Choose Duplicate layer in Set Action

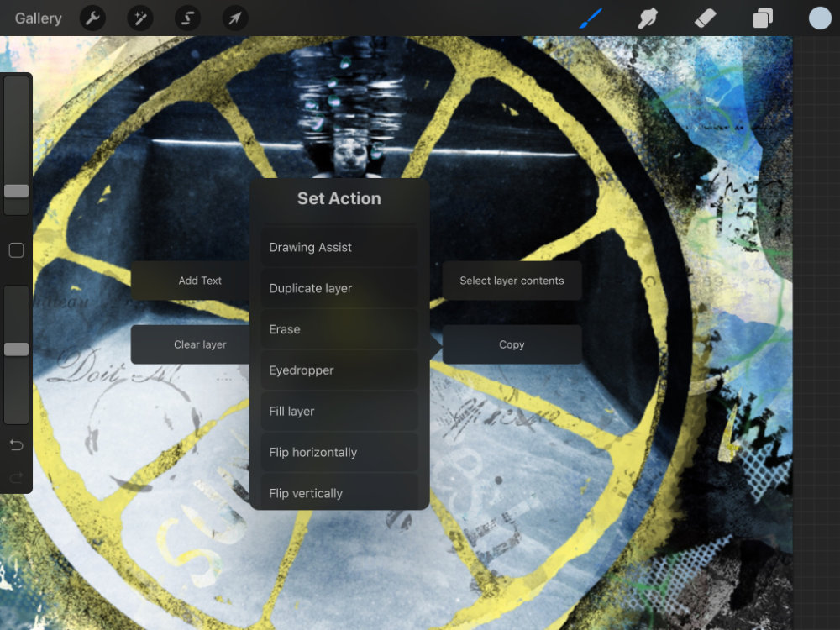pos(339,288)
